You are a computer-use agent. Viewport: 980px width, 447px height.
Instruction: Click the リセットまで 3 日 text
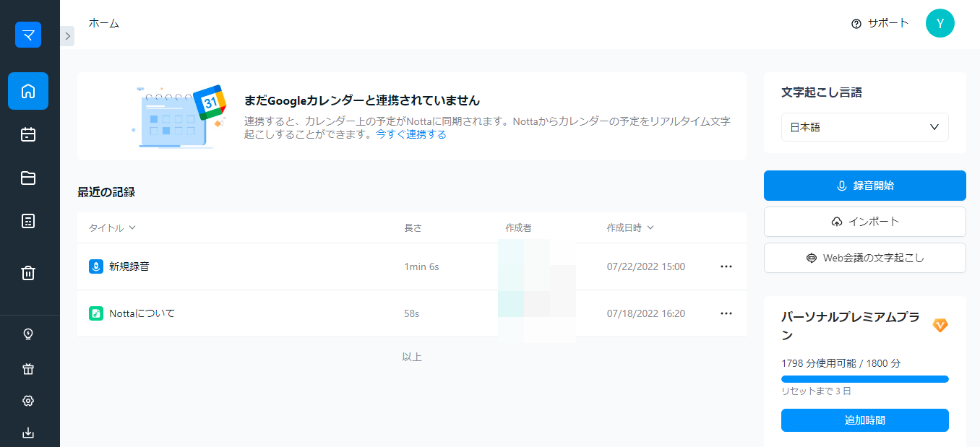817,391
